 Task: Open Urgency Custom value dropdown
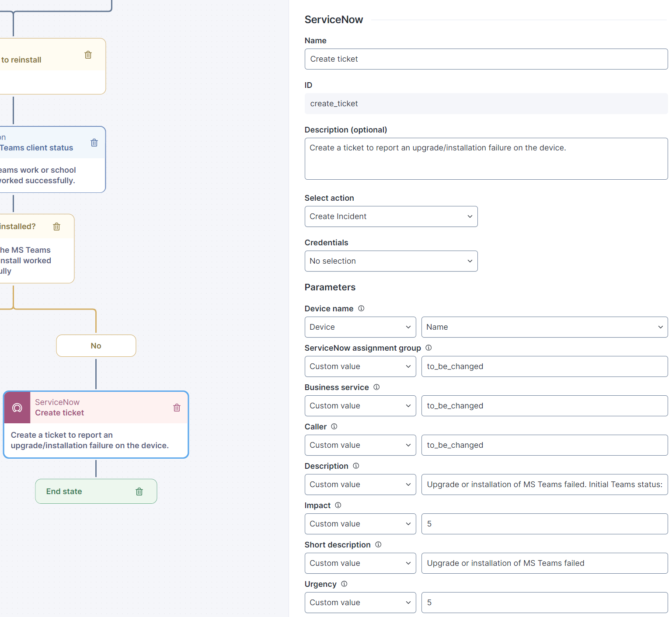(x=360, y=603)
